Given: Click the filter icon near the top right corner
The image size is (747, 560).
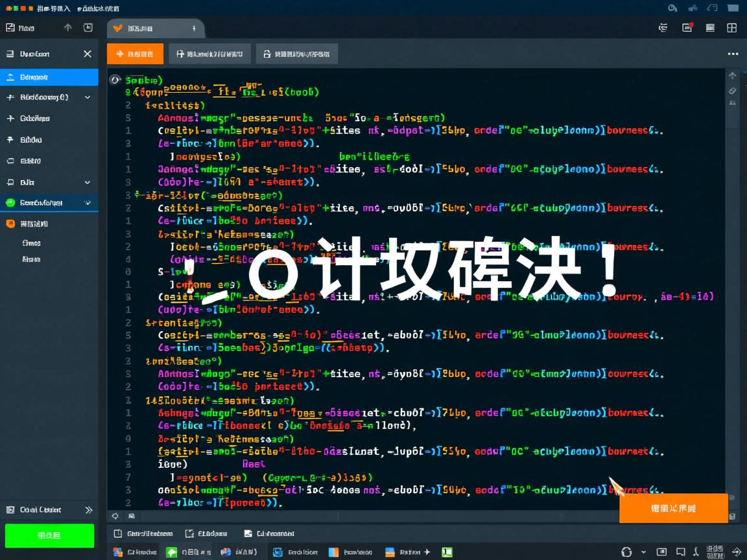Looking at the screenshot, I should point(662,27).
